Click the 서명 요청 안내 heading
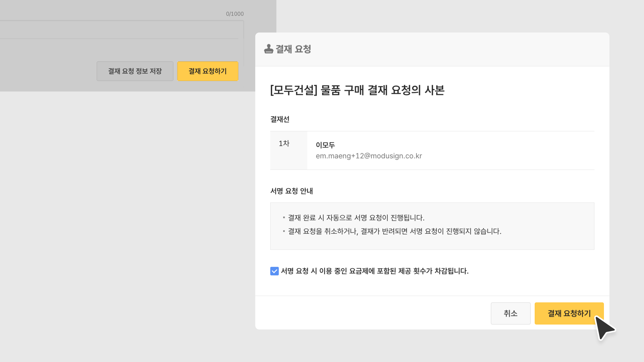The height and width of the screenshot is (362, 644). (x=291, y=191)
